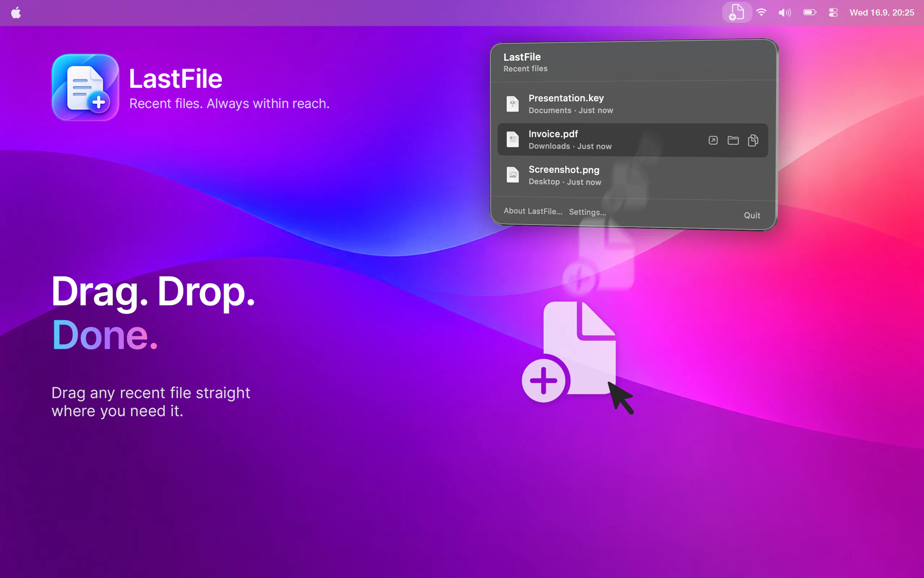This screenshot has width=924, height=578.
Task: Open Invoice.pdf with the arrow icon
Action: pos(713,140)
